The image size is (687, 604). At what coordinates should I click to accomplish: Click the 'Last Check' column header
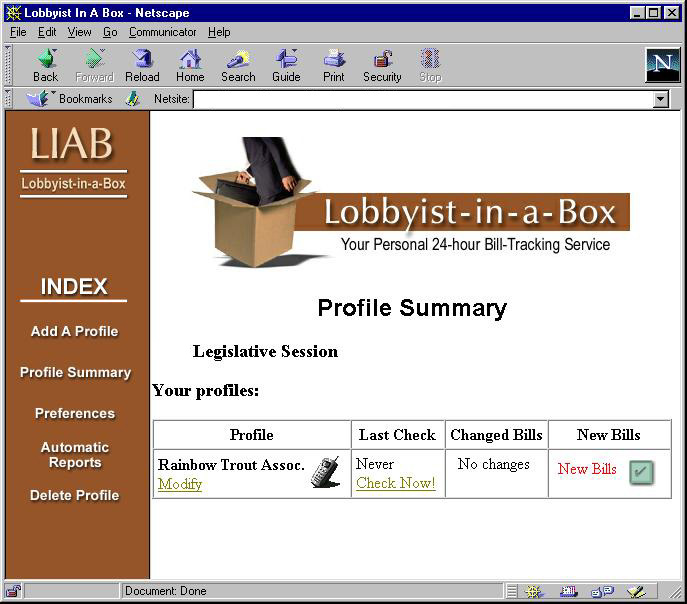[397, 434]
